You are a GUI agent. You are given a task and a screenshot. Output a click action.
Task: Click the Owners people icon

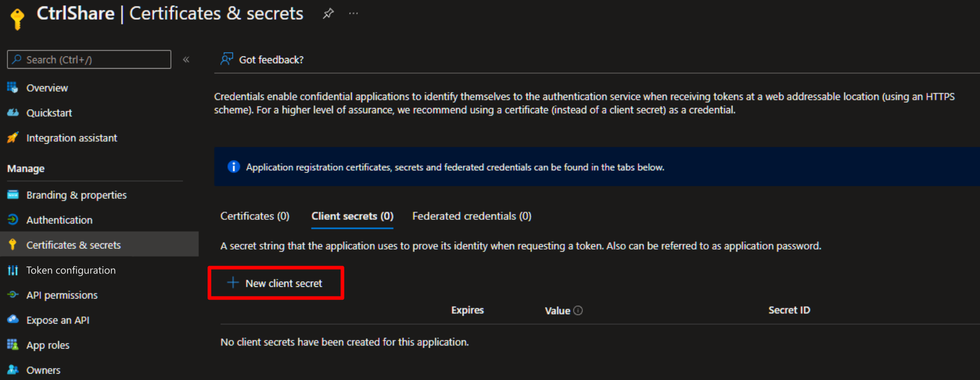[13, 369]
